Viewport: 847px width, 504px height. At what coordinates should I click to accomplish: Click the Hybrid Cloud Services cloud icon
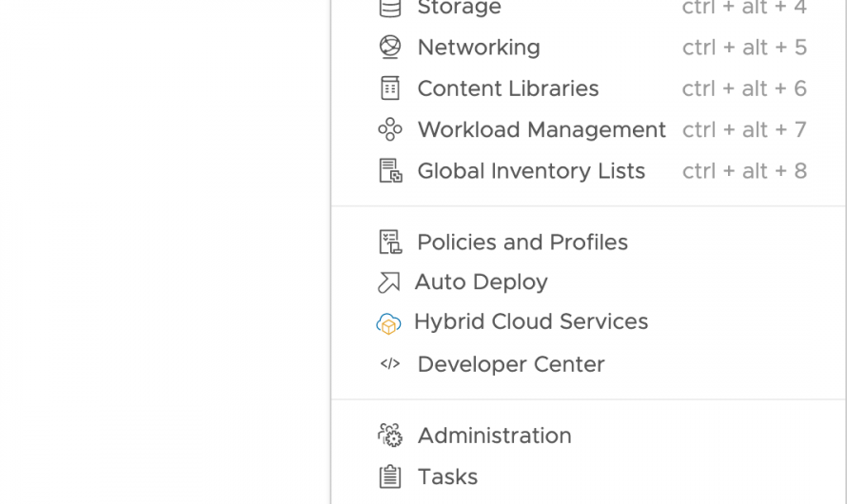(388, 323)
